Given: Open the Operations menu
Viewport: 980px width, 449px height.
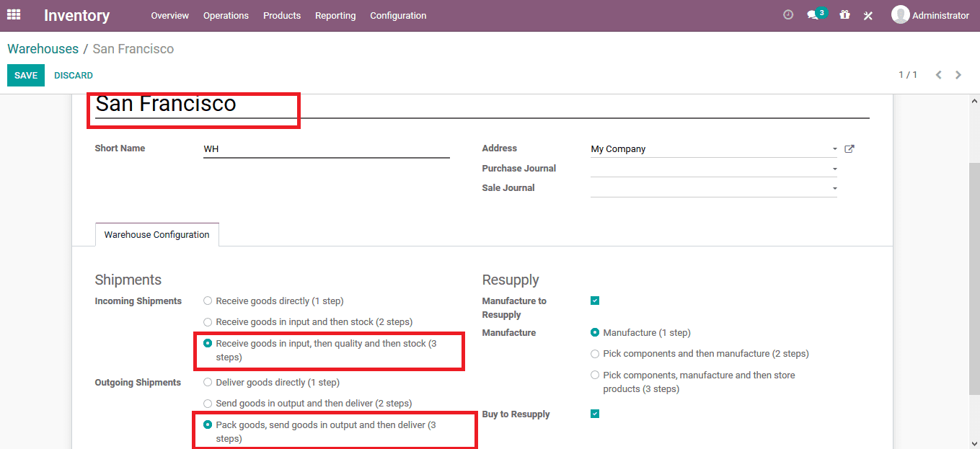Looking at the screenshot, I should coord(226,15).
